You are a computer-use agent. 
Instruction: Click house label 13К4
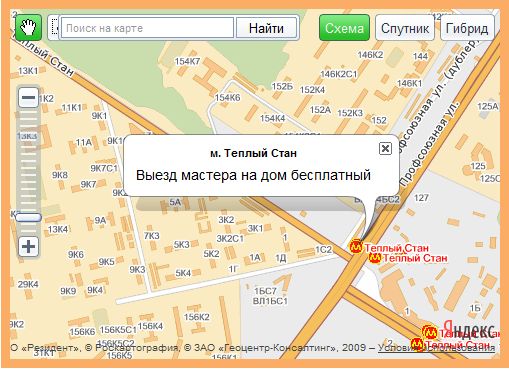[58, 229]
